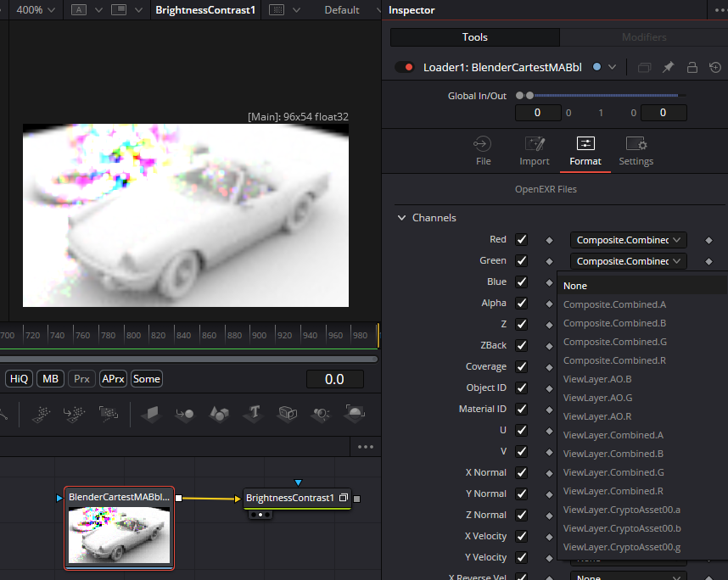Click the BlenderCartestMABbl loader node thumbnail
The height and width of the screenshot is (580, 728).
point(120,535)
